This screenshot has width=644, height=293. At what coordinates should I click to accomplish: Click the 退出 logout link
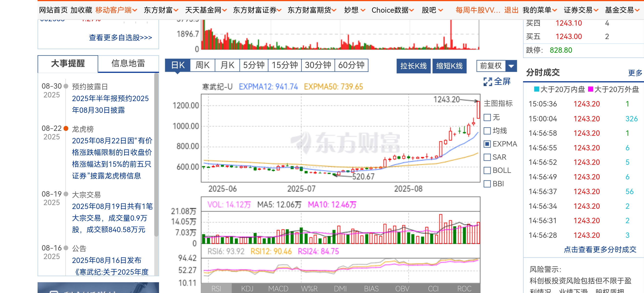(511, 10)
